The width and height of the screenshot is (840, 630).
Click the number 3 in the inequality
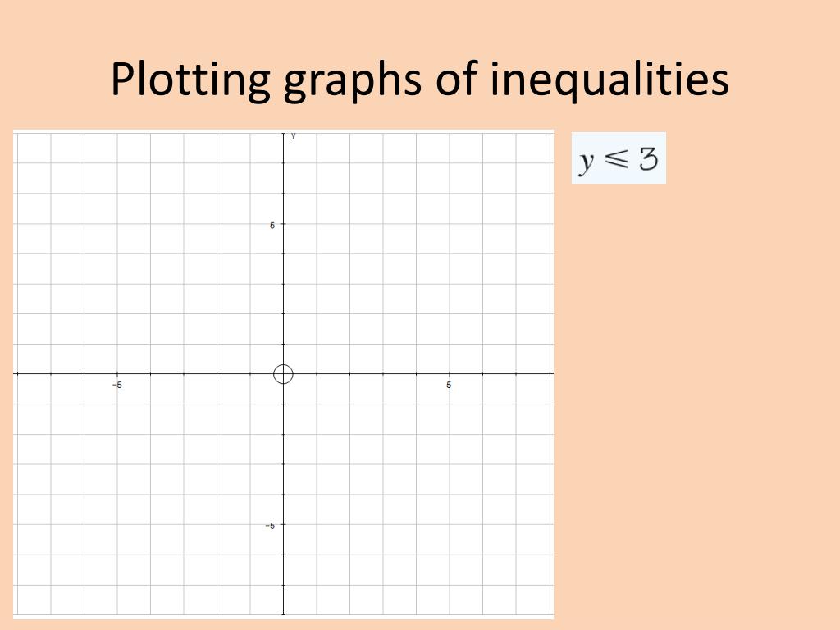click(x=648, y=159)
